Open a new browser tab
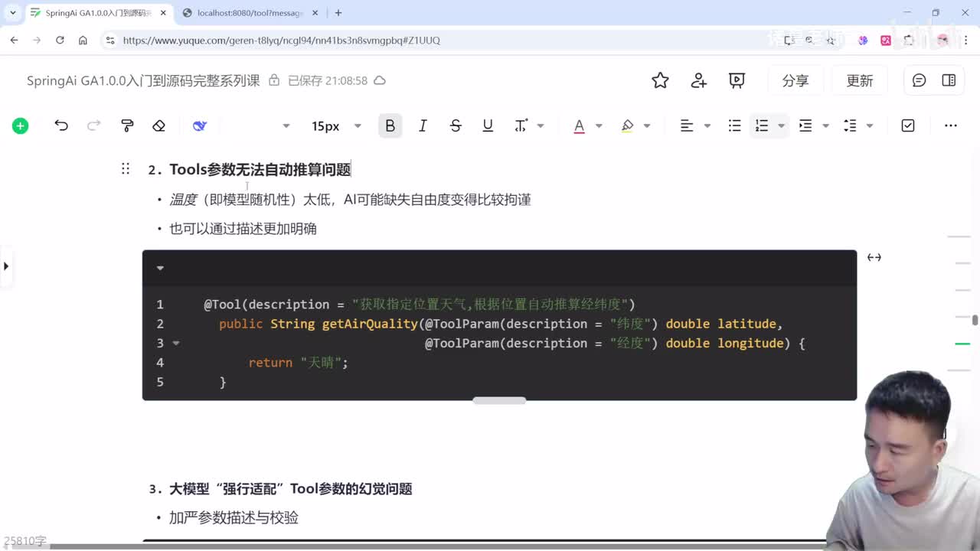This screenshot has height=551, width=980. (x=338, y=13)
